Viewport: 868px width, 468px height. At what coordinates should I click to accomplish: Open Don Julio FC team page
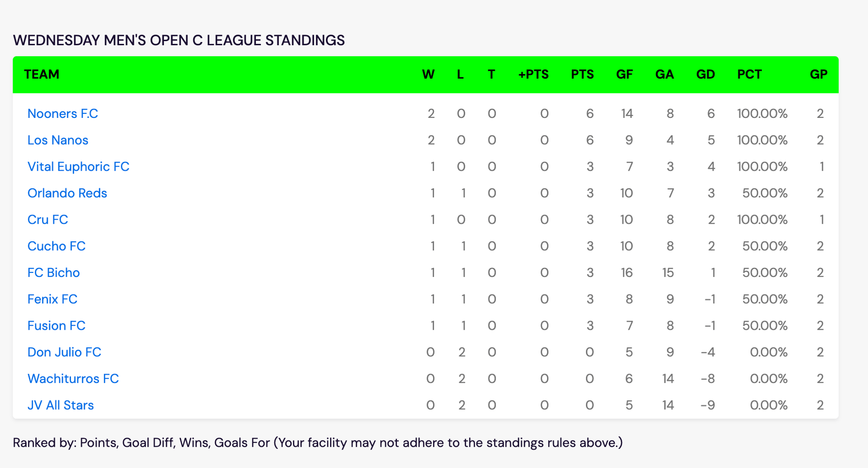64,352
